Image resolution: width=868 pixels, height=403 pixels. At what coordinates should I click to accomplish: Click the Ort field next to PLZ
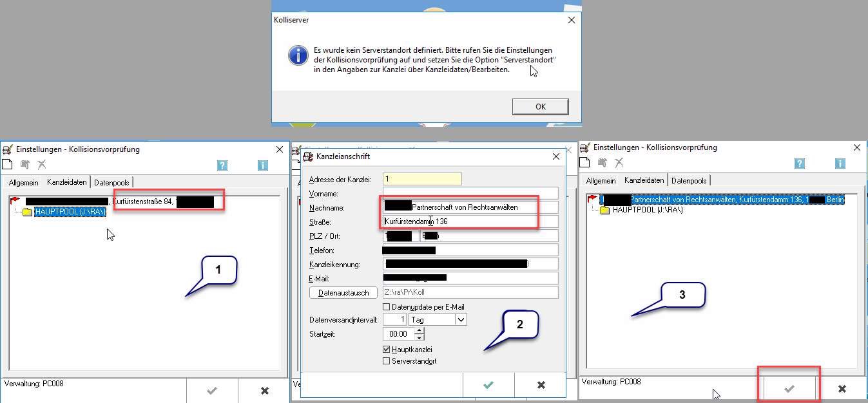(489, 236)
